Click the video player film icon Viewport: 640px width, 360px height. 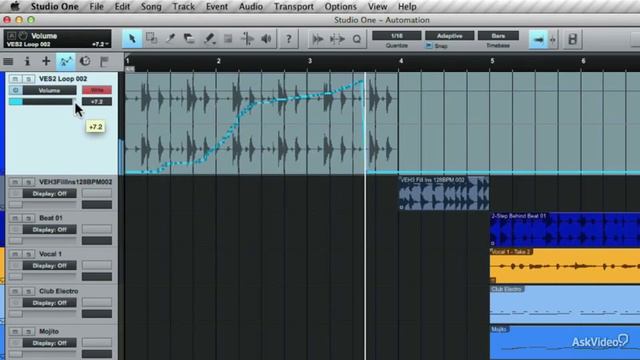572,39
